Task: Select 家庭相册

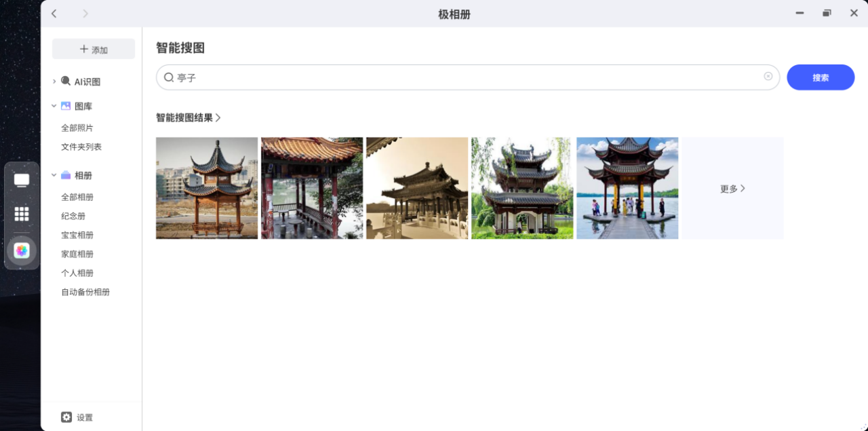Action: pyautogui.click(x=77, y=254)
